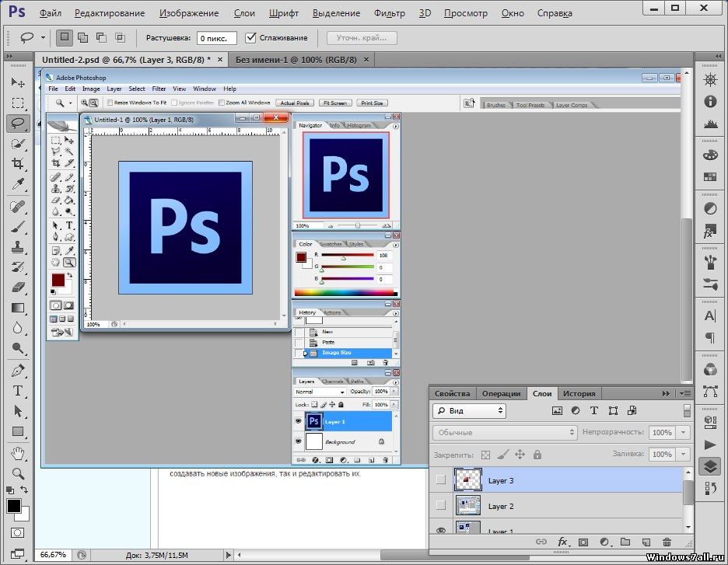Click the background color swatch
The image size is (728, 565).
25,516
